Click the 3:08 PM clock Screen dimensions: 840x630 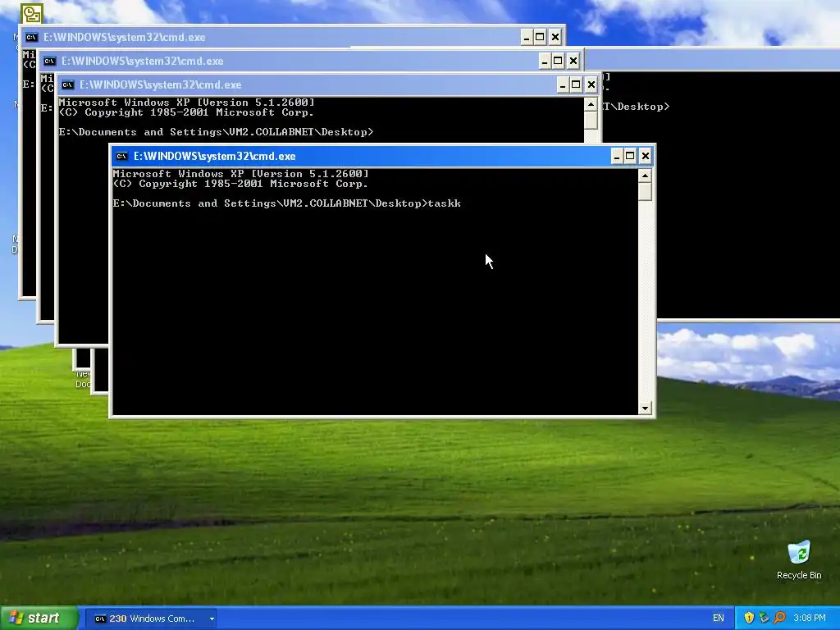(810, 619)
